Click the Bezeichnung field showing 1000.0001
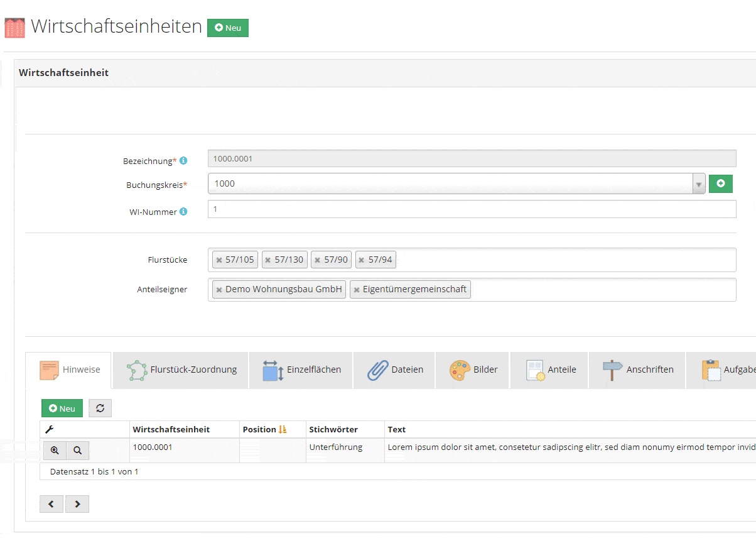 pyautogui.click(x=472, y=158)
